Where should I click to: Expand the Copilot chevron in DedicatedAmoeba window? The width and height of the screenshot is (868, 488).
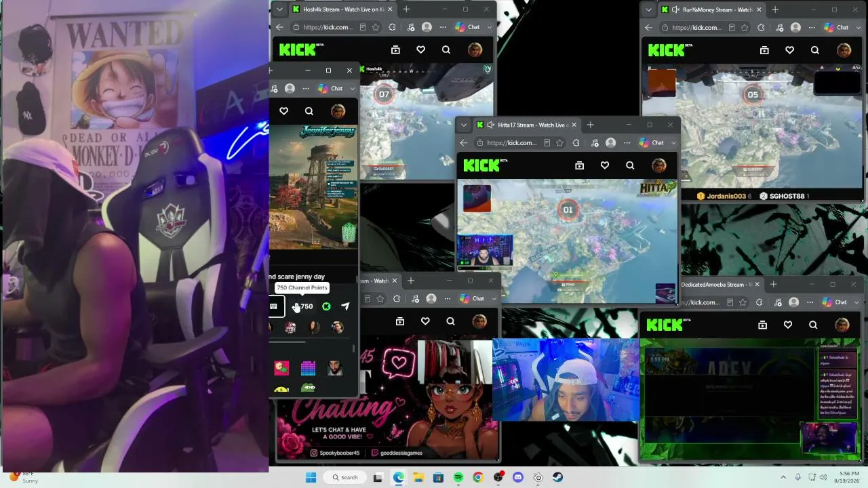tap(857, 302)
